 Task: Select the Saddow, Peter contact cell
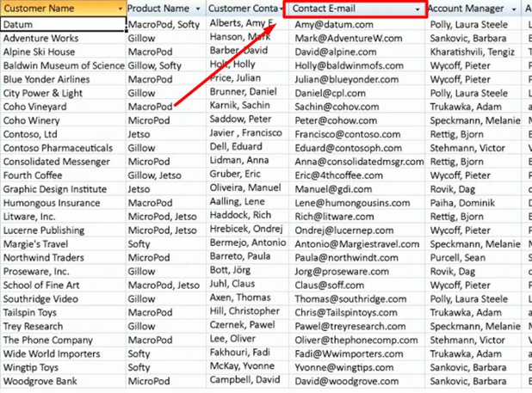[247, 120]
